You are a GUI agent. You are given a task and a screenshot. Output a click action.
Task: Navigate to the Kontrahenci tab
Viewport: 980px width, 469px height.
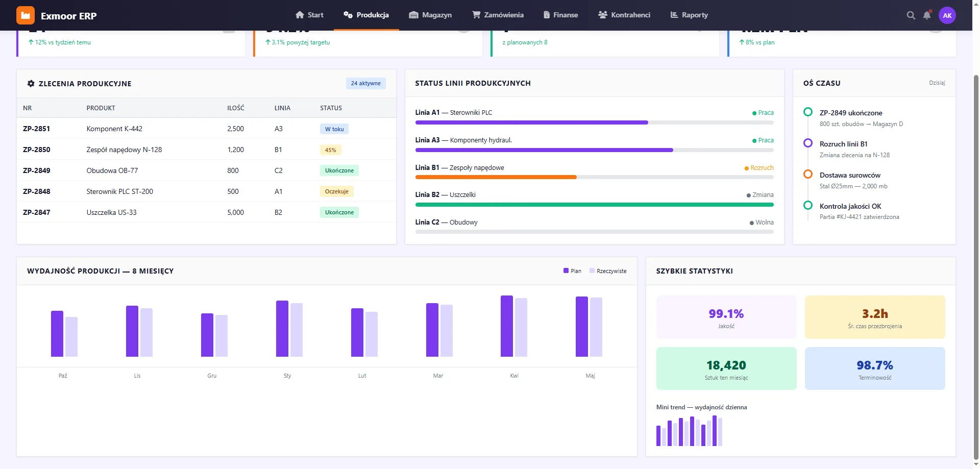coord(624,15)
